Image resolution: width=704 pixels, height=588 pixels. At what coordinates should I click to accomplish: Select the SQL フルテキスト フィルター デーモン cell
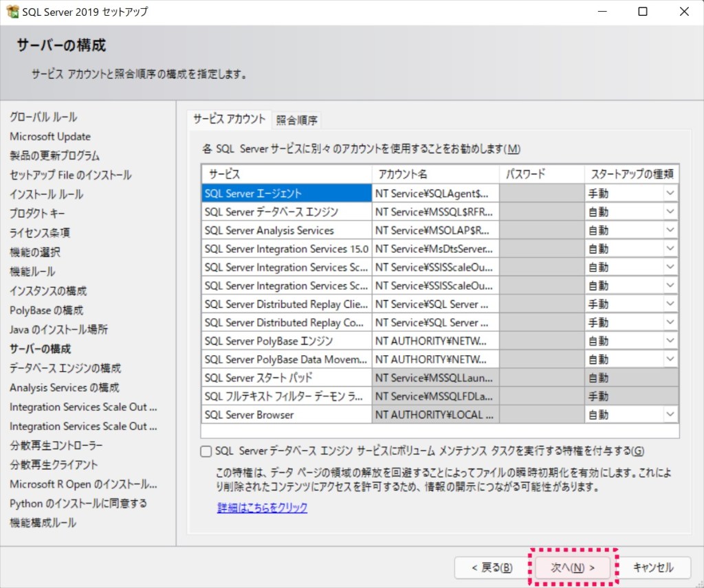point(287,396)
